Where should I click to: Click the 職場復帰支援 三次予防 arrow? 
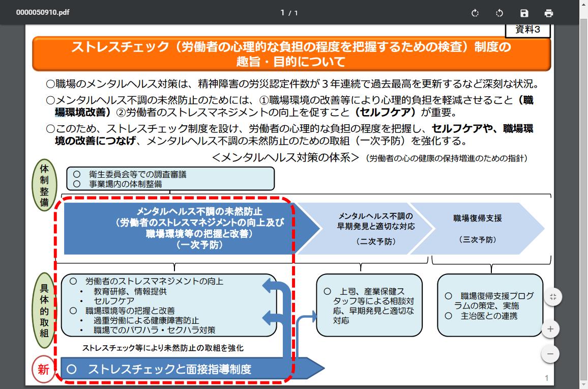coord(478,228)
